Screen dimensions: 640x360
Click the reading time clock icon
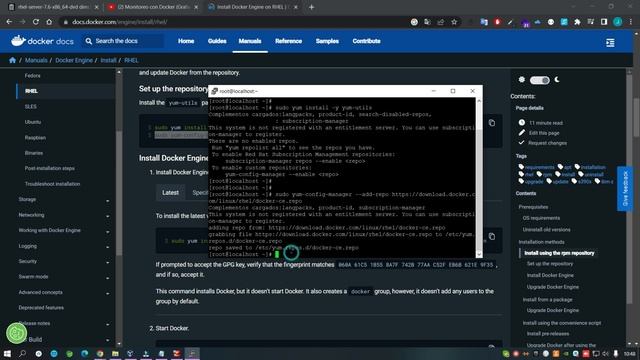click(x=522, y=122)
